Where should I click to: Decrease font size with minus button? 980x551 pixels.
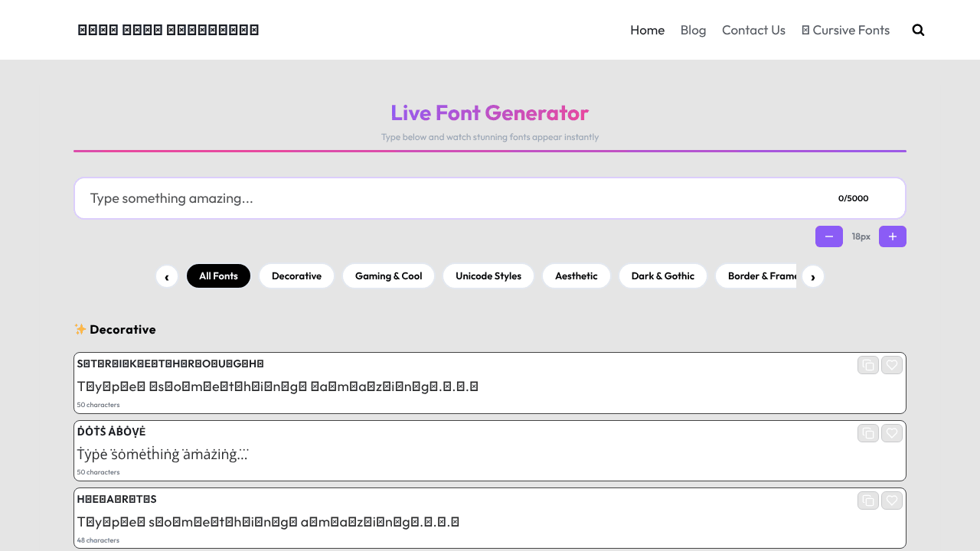point(829,236)
